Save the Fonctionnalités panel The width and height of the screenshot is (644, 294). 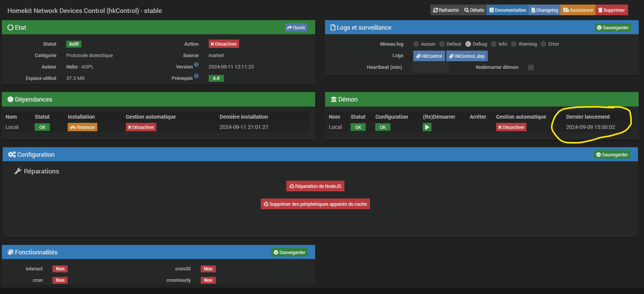(x=289, y=252)
